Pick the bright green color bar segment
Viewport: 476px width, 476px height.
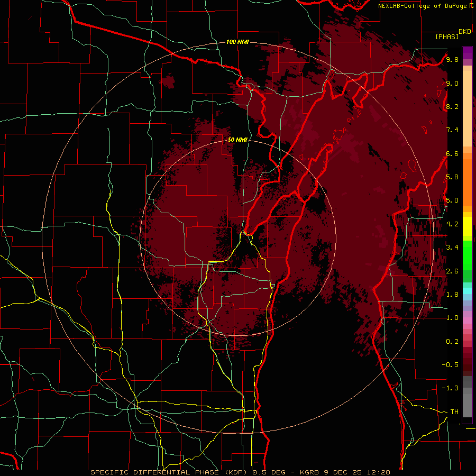pos(467,255)
